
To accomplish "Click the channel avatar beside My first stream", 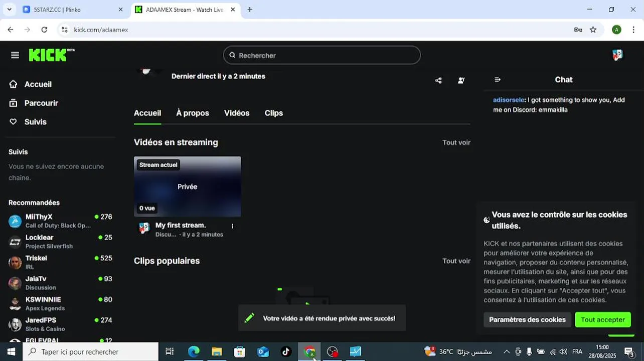I will click(144, 228).
